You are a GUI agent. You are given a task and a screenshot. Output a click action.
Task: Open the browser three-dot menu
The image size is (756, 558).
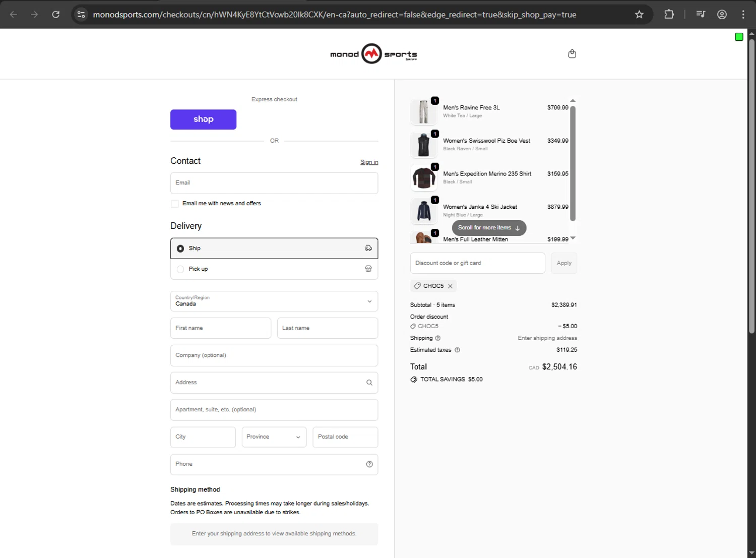(743, 14)
